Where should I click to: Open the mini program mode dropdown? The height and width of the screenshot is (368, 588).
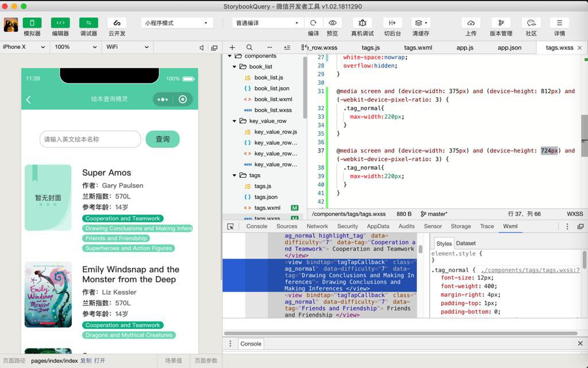pos(176,23)
